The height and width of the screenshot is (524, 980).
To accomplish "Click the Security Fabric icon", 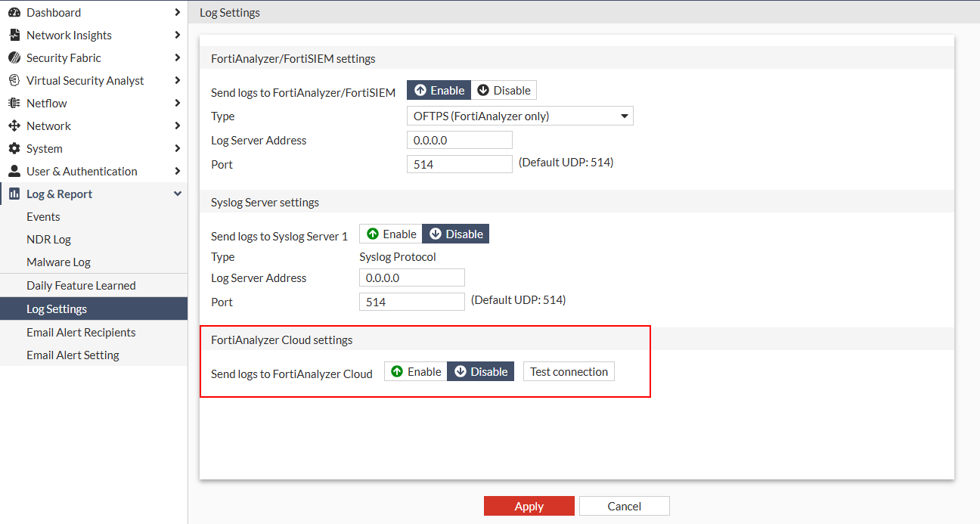I will [x=14, y=57].
